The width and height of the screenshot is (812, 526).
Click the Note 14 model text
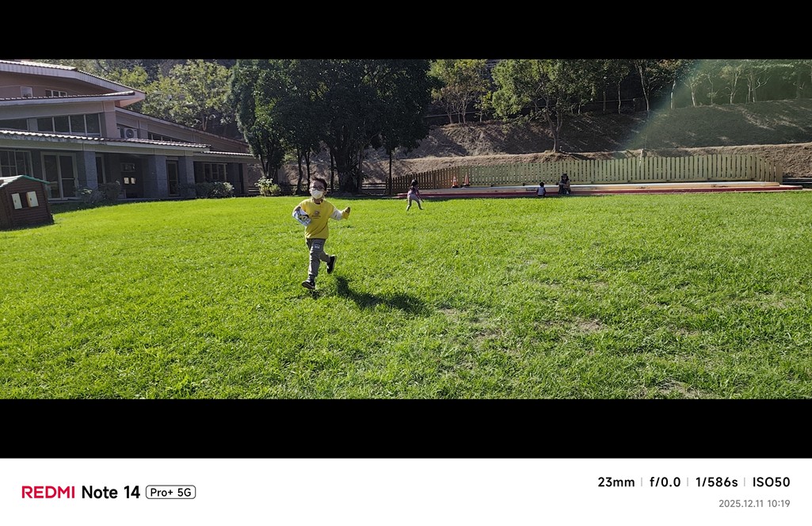click(110, 492)
